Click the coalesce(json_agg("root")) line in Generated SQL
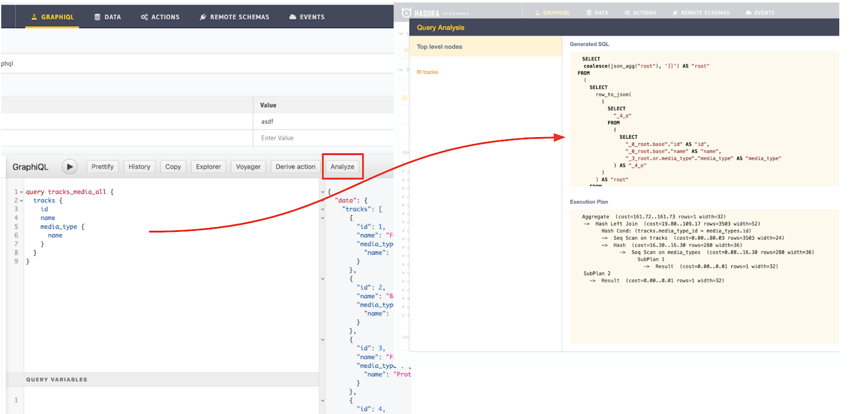The image size is (868, 414). point(647,66)
